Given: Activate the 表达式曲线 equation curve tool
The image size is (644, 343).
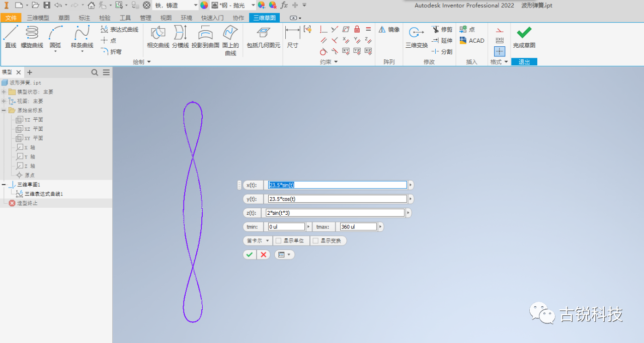Looking at the screenshot, I should (x=119, y=30).
